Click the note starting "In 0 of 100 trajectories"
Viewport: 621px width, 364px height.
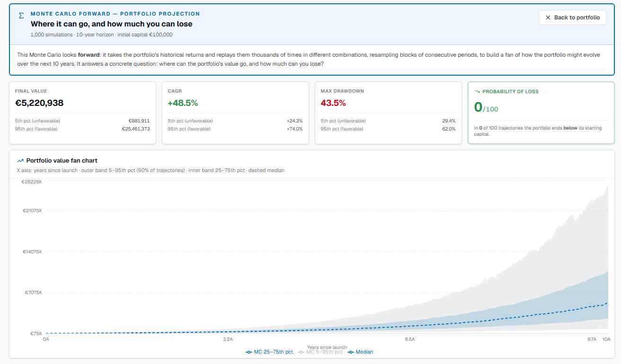(x=538, y=131)
